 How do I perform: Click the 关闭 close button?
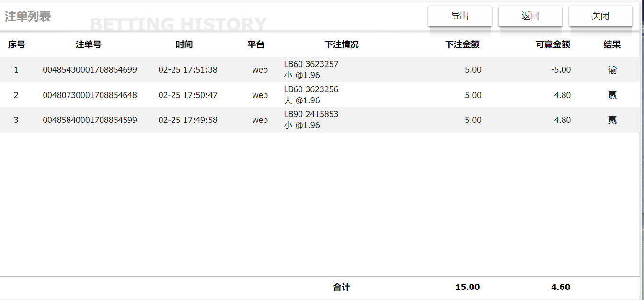pyautogui.click(x=600, y=16)
